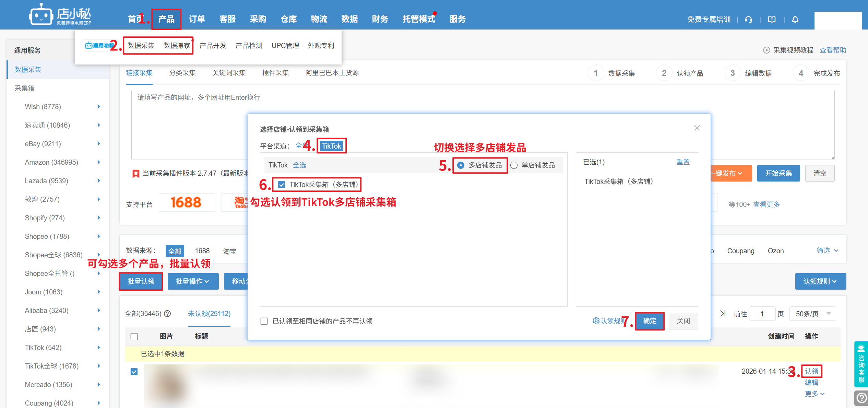Click the 1688 platform logo

pyautogui.click(x=186, y=202)
